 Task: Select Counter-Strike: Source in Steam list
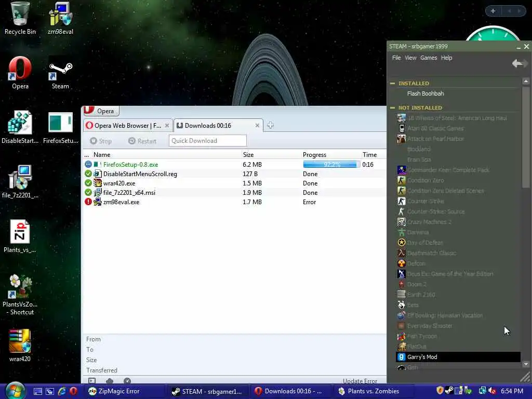(458, 211)
